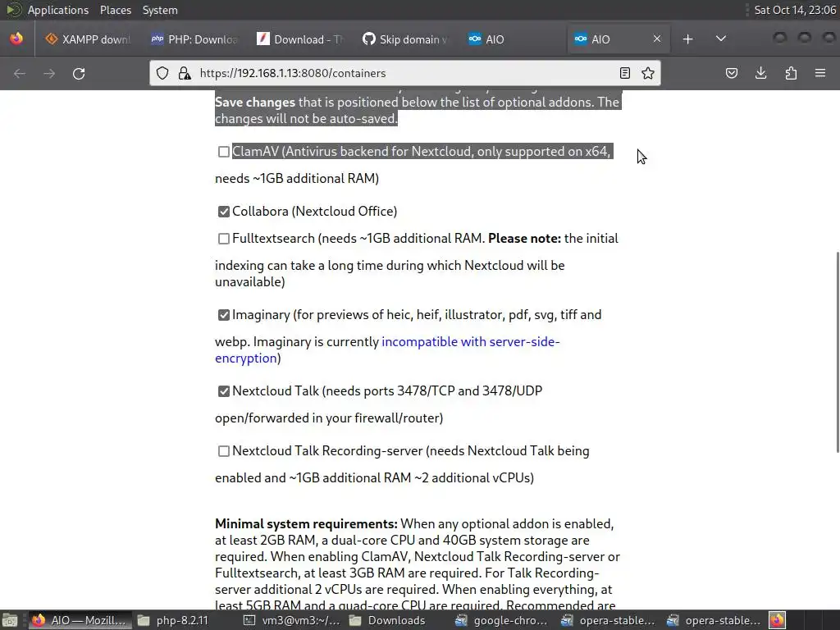Switch to the PHP: Downloads tab
This screenshot has width=840, height=630.
pyautogui.click(x=194, y=39)
